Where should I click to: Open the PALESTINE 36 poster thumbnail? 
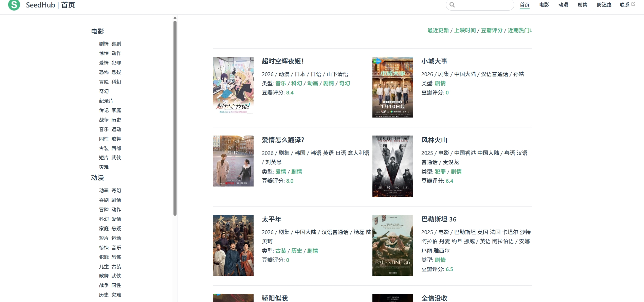(393, 245)
